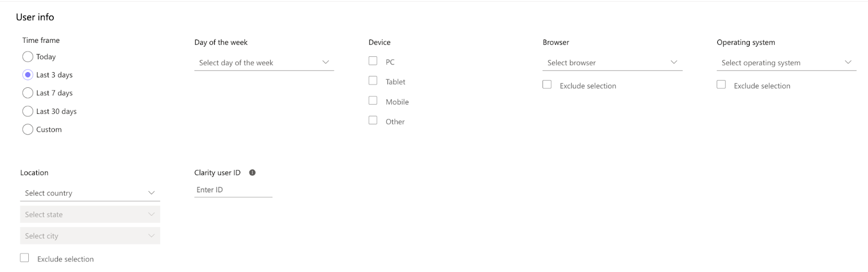Open the day of the week dropdown
This screenshot has height=272, width=868.
click(264, 63)
